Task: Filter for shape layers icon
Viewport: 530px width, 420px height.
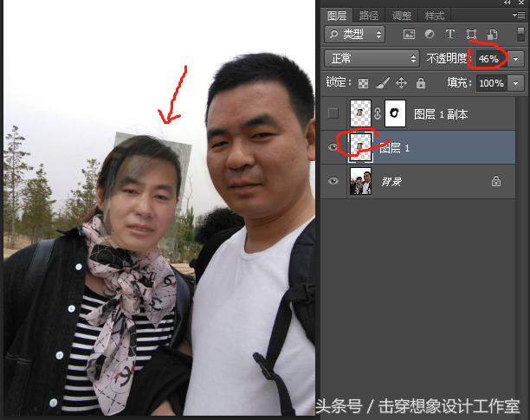Action: click(x=471, y=34)
